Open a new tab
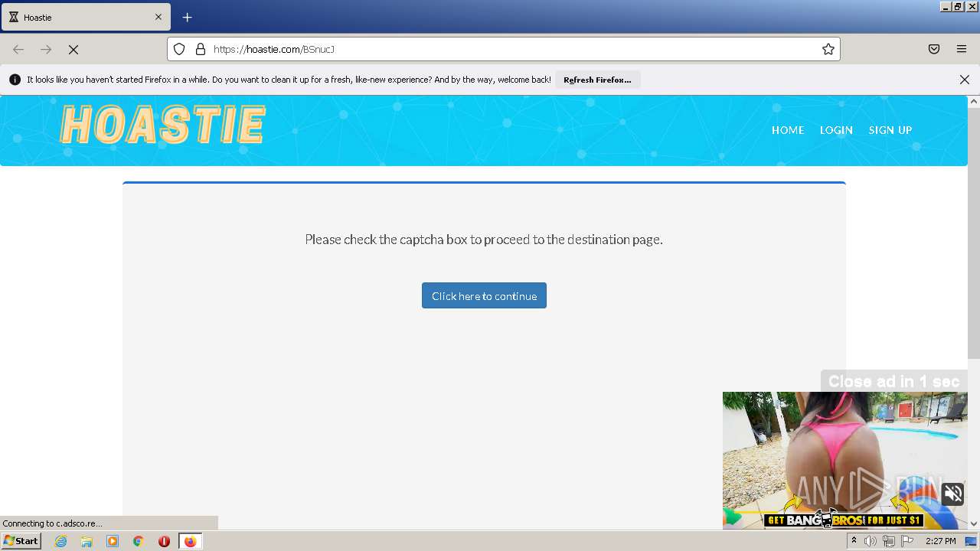Image resolution: width=980 pixels, height=551 pixels. click(x=188, y=17)
